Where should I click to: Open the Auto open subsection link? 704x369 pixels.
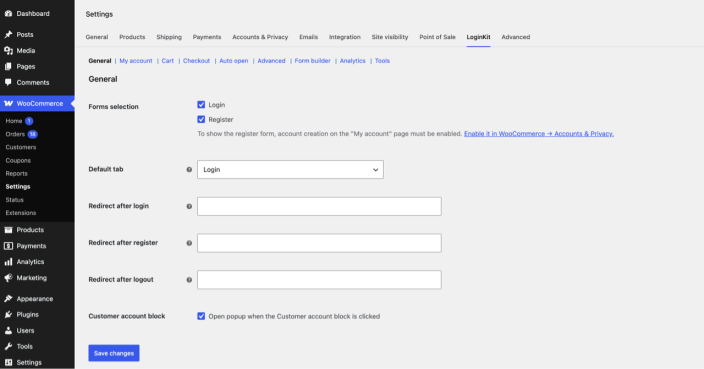233,61
